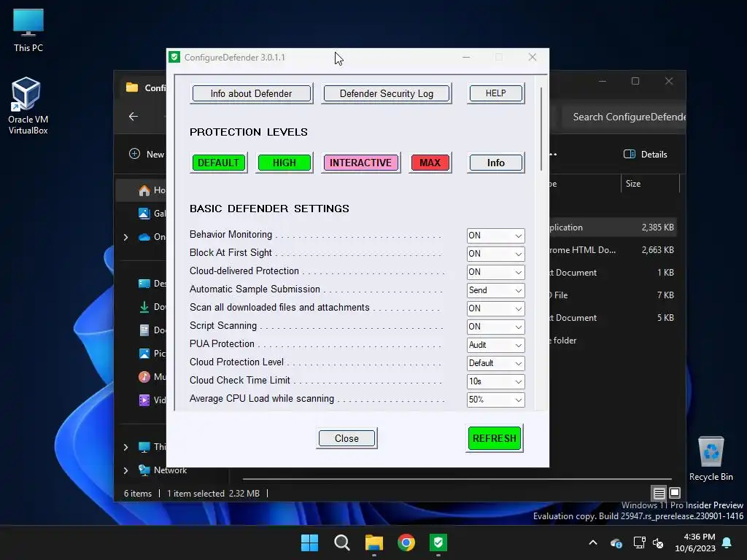The image size is (747, 560).
Task: Click the OneDrive tray icon
Action: pos(616,542)
